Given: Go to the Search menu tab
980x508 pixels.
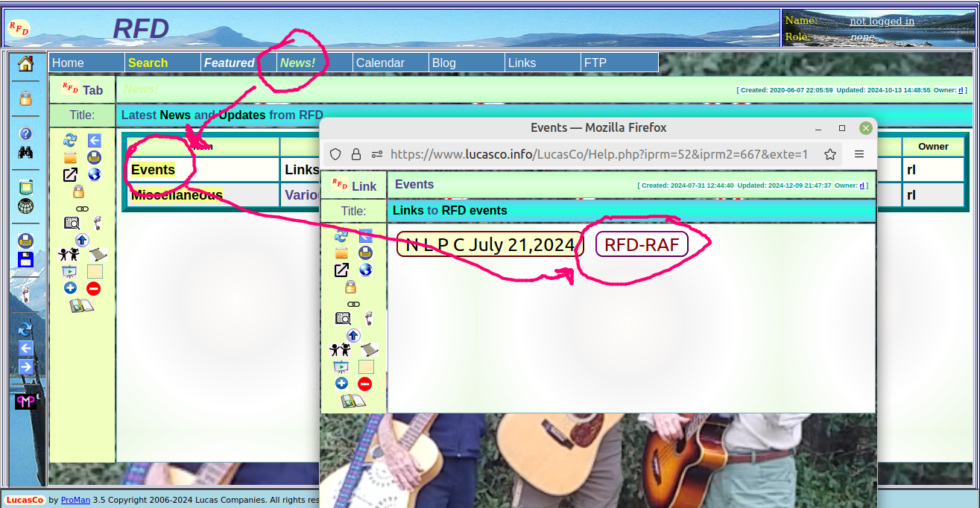Looking at the screenshot, I should click(x=148, y=63).
